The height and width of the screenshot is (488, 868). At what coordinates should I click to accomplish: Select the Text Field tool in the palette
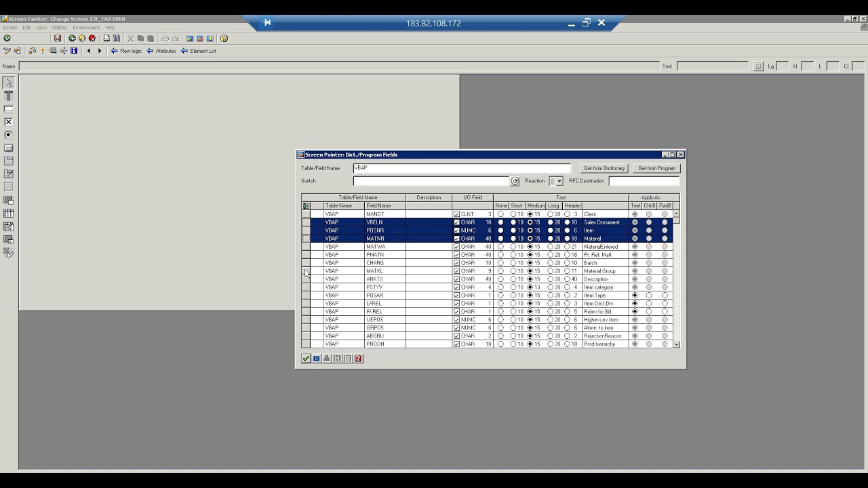(9, 96)
